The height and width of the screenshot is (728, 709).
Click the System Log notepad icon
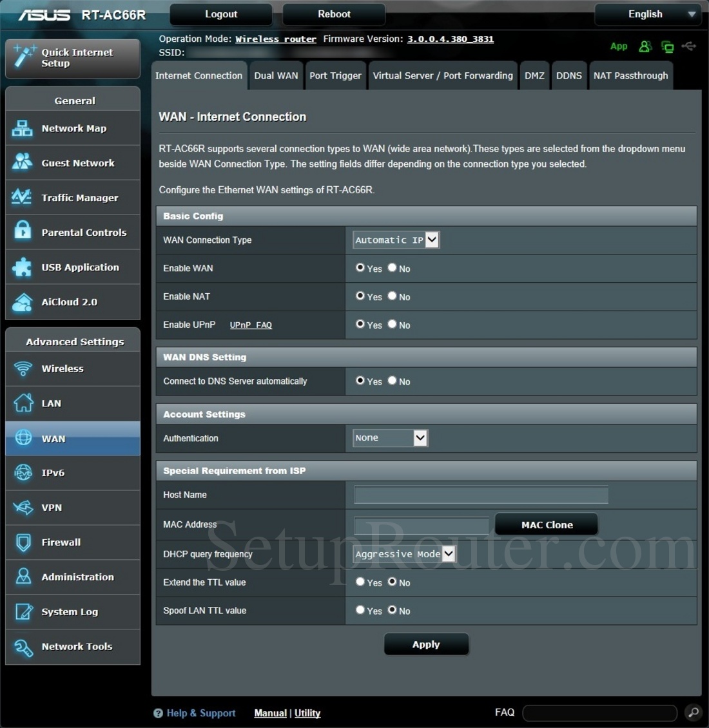pyautogui.click(x=24, y=611)
